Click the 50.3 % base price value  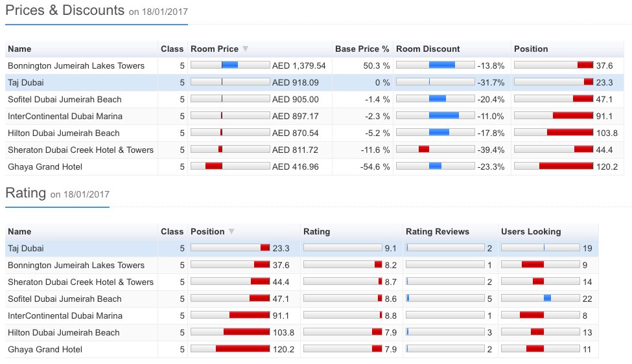(377, 65)
